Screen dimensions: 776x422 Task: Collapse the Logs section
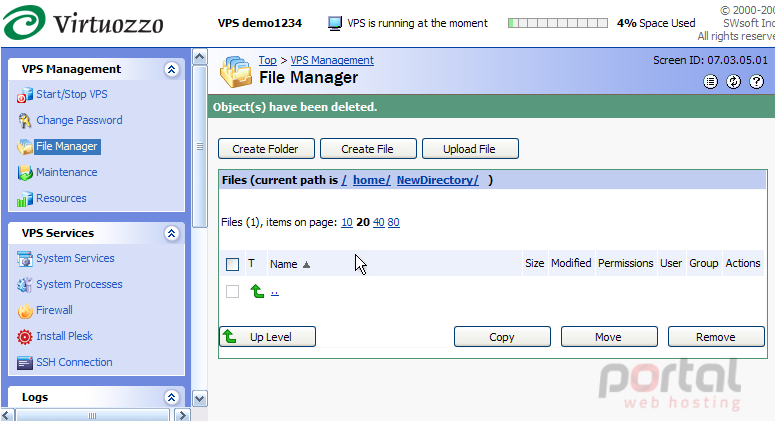(x=171, y=397)
